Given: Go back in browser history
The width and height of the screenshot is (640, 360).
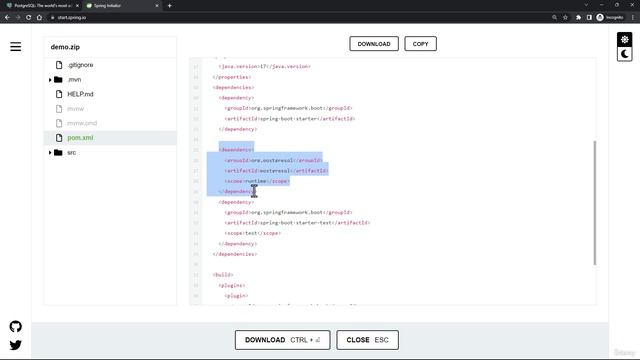Looking at the screenshot, I should 7,18.
